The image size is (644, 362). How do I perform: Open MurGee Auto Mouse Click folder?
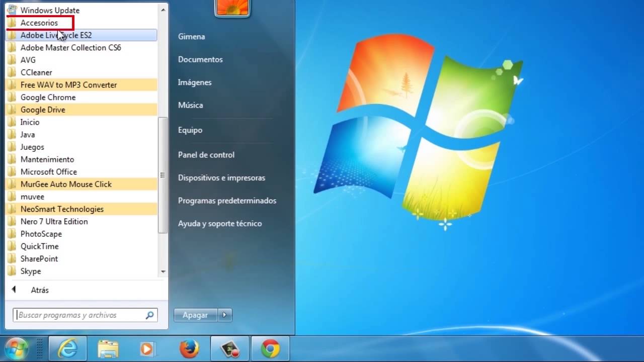pyautogui.click(x=82, y=184)
